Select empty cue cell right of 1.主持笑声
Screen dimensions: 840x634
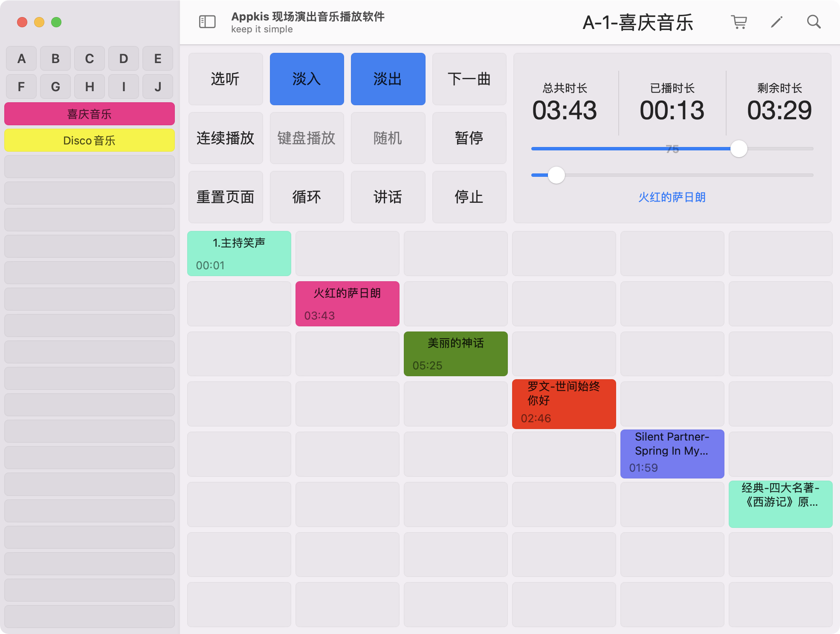pos(348,254)
